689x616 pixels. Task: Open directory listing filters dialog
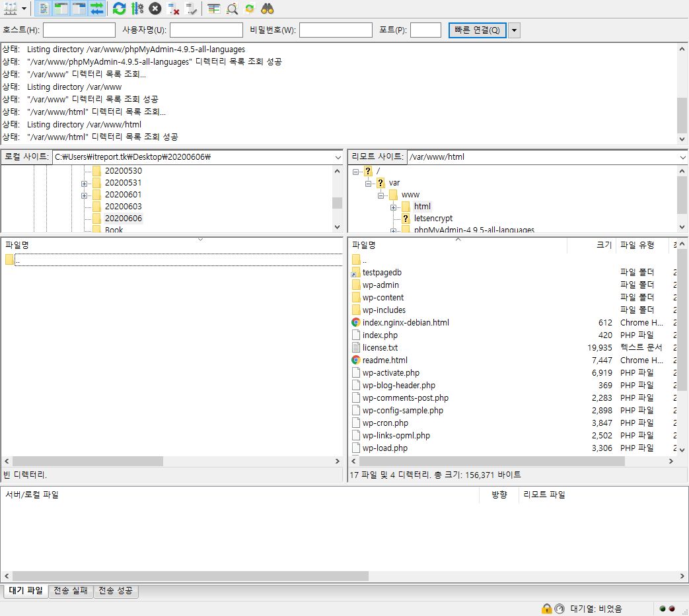(x=214, y=9)
